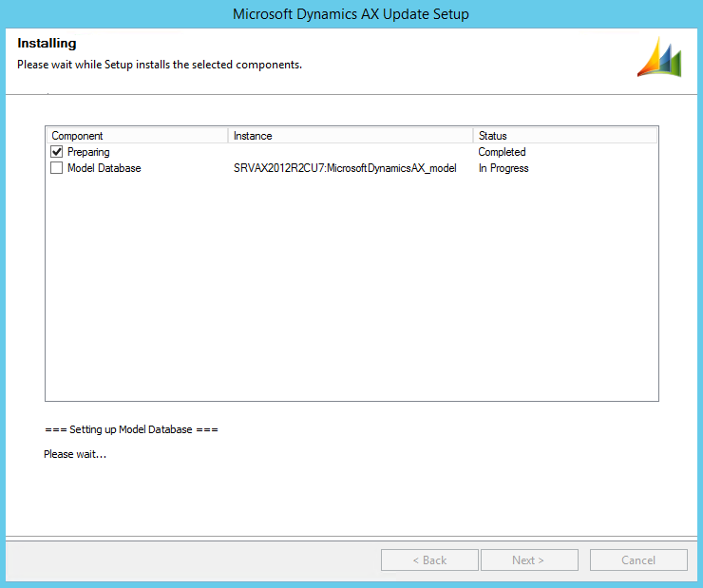Click the Completed status cell
Image resolution: width=703 pixels, height=588 pixels.
(x=502, y=152)
